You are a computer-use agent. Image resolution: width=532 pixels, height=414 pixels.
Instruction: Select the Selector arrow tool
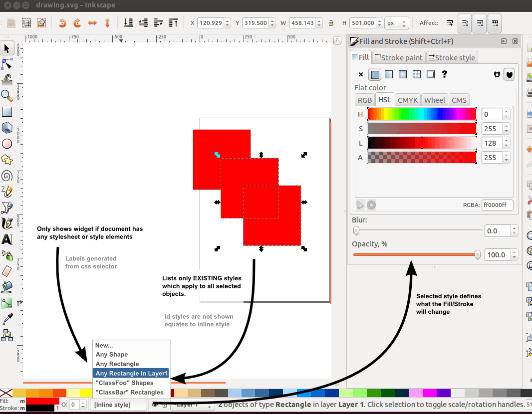click(7, 48)
